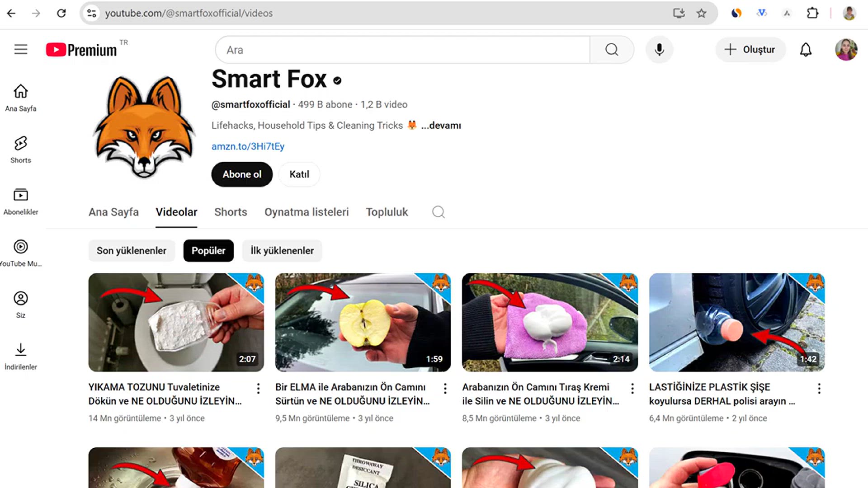The image size is (868, 488).
Task: Click the browser address bar URL
Action: [189, 13]
